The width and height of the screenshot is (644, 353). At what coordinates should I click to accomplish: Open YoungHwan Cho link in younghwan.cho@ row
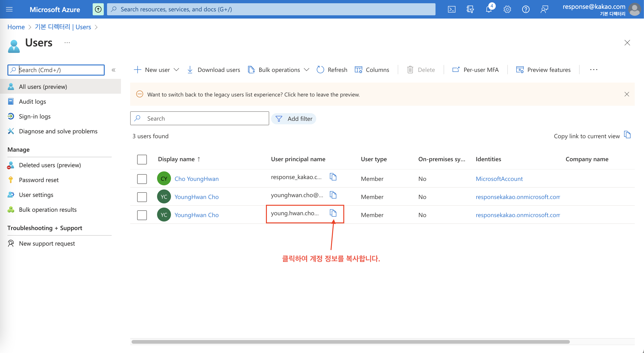coord(196,197)
